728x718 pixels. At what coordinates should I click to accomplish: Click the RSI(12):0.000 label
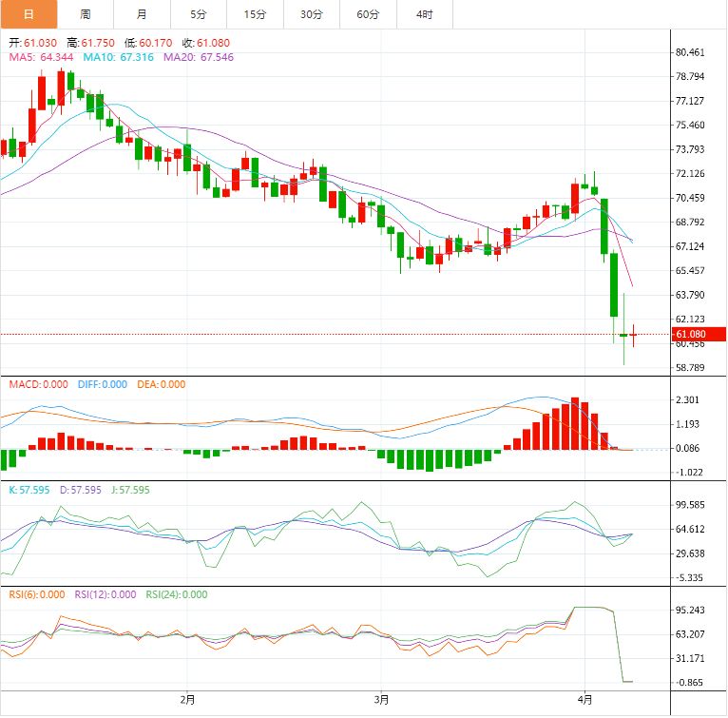click(105, 594)
